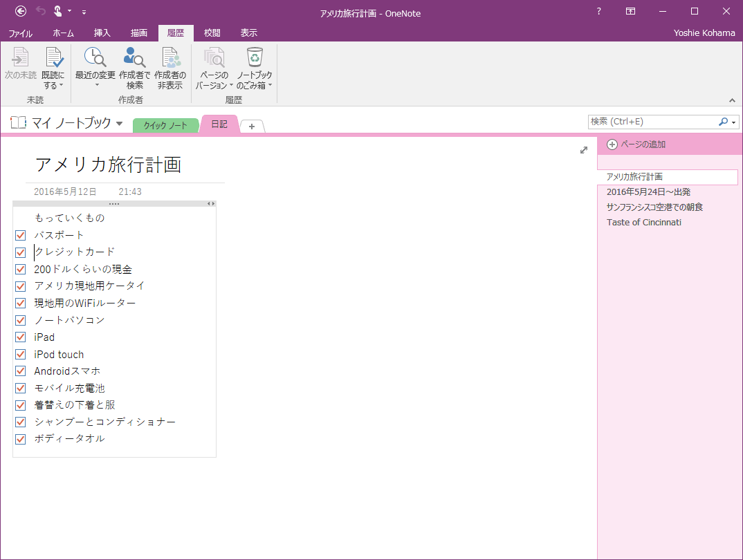The width and height of the screenshot is (743, 560).
Task: Uncheck the クレジットカード checkbox
Action: pyautogui.click(x=20, y=252)
